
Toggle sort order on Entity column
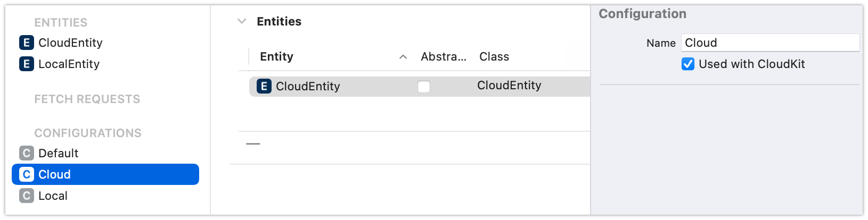[x=403, y=57]
